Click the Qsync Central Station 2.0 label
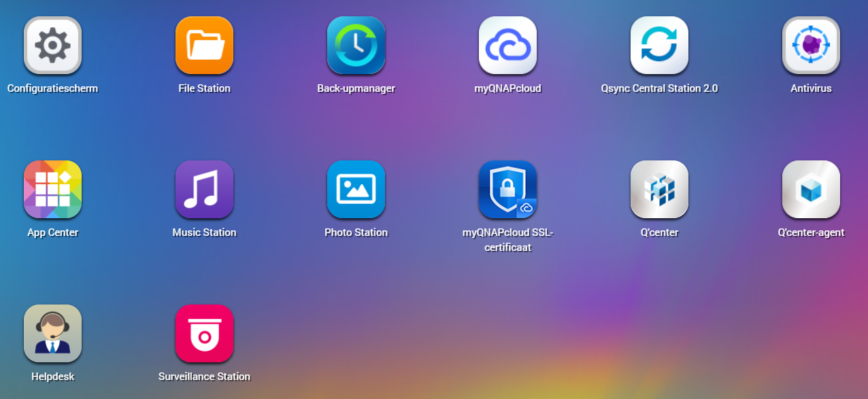This screenshot has height=399, width=868. (659, 88)
